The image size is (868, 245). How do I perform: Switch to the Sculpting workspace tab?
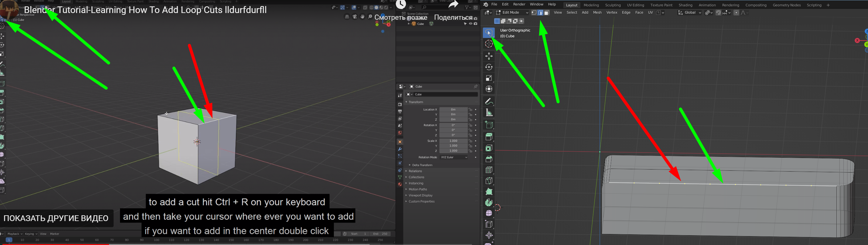tap(613, 5)
